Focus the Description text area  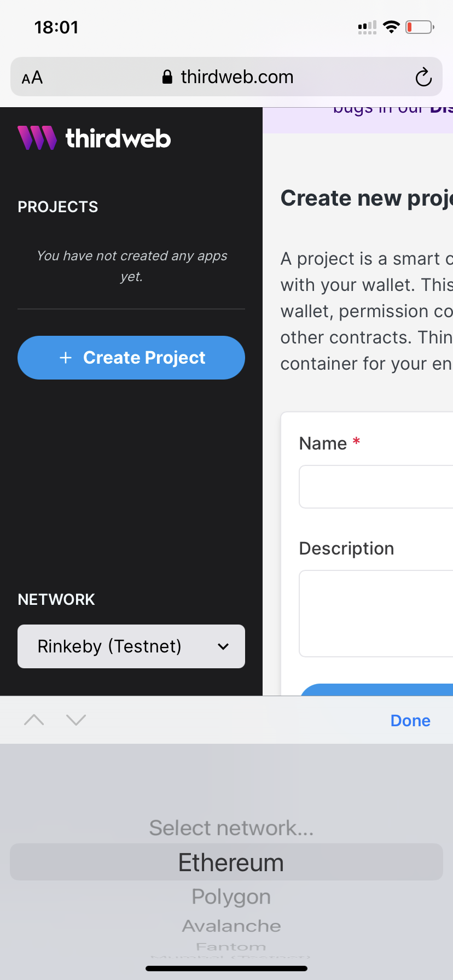(376, 614)
